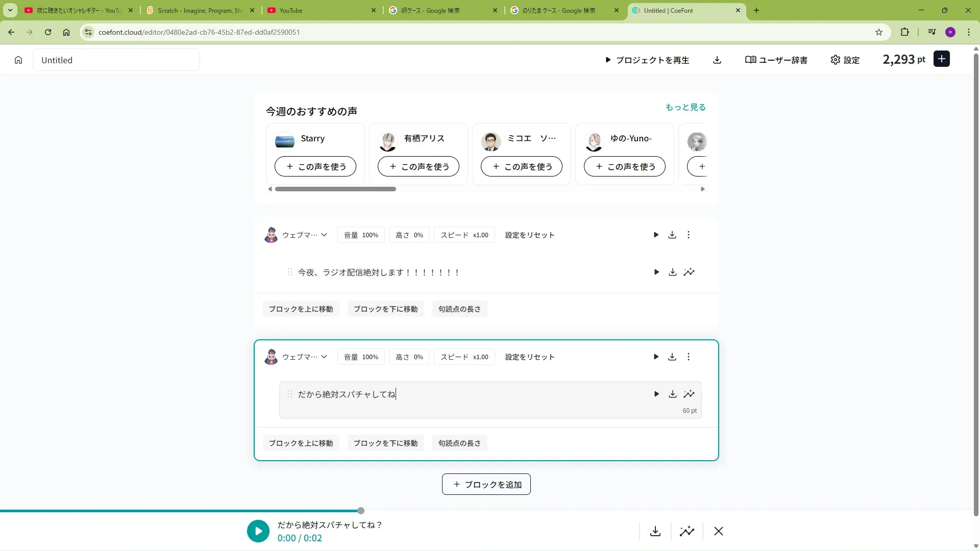Close the bottom audio player bar
This screenshot has width=980, height=551.
[719, 531]
